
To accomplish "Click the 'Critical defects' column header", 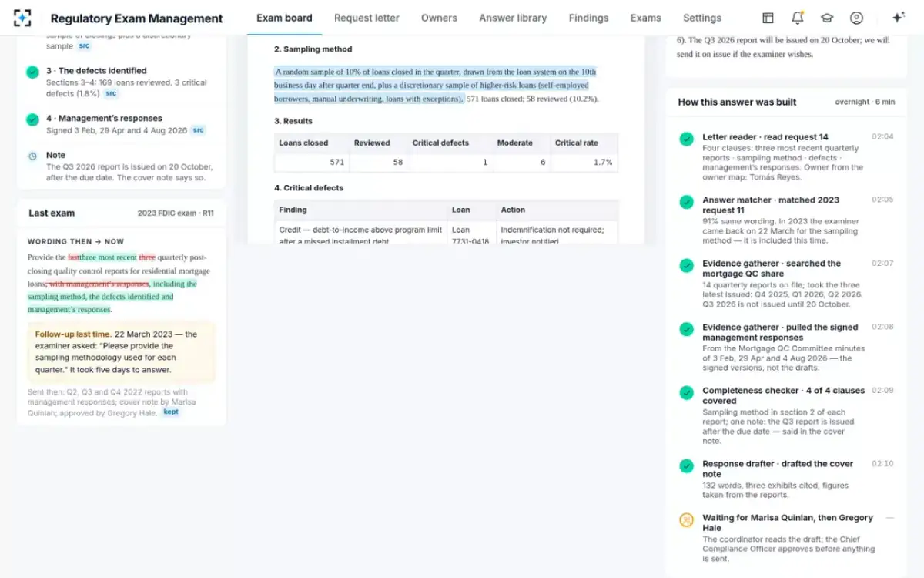I will pyautogui.click(x=440, y=143).
